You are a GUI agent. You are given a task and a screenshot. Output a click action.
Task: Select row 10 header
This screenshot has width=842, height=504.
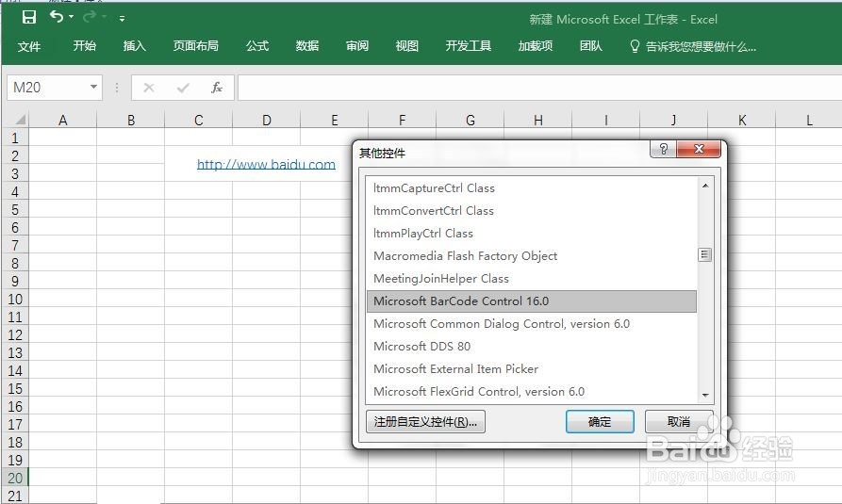(15, 299)
